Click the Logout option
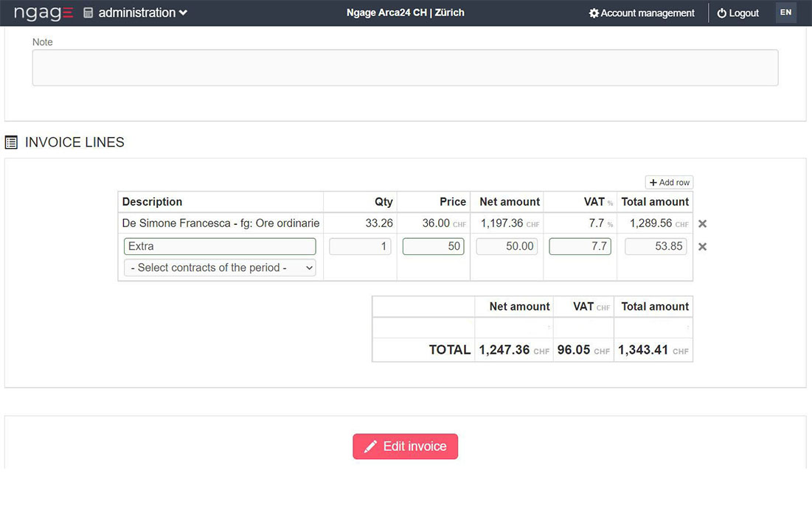This screenshot has height=510, width=812. [738, 13]
